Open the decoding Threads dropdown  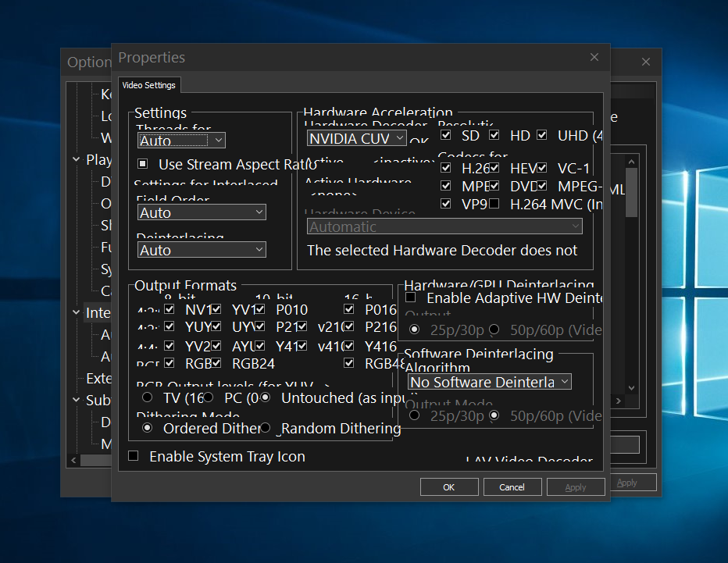coord(181,141)
